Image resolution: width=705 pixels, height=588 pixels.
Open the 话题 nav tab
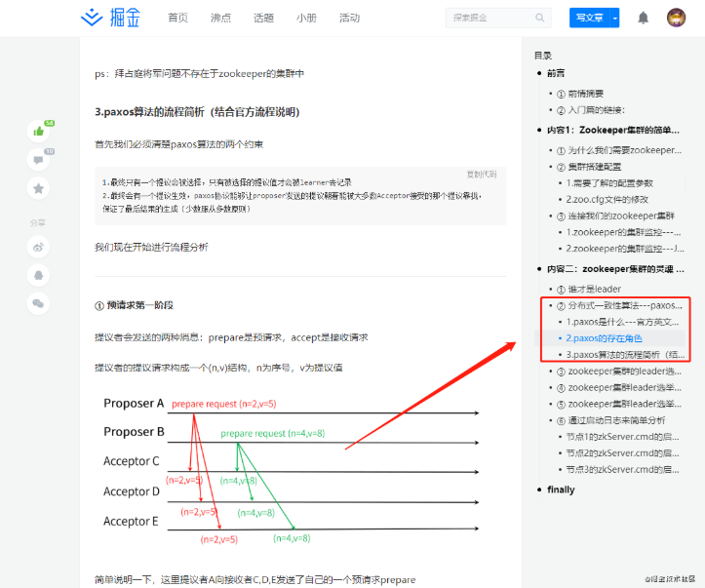pyautogui.click(x=263, y=18)
